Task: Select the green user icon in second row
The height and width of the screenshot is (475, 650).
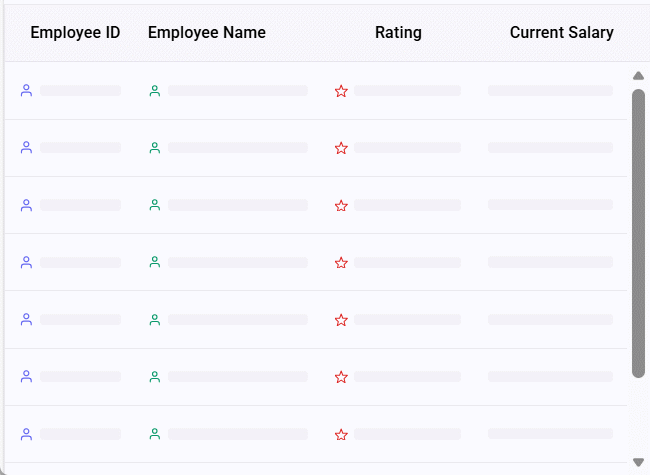Action: [155, 148]
